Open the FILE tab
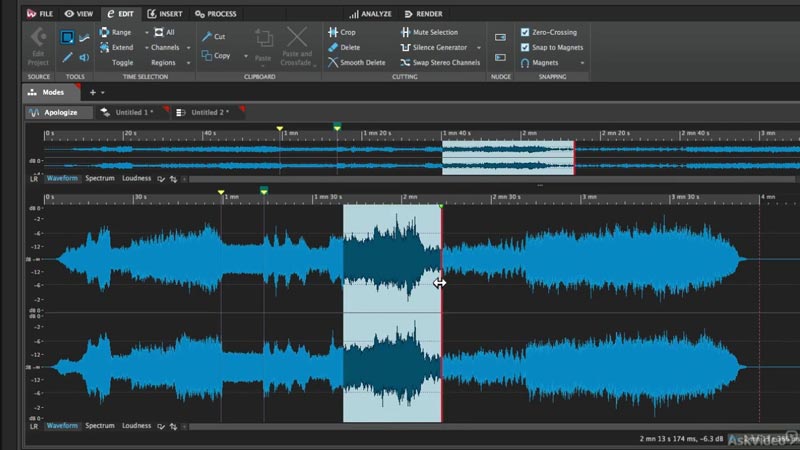This screenshot has width=800, height=450. click(40, 14)
